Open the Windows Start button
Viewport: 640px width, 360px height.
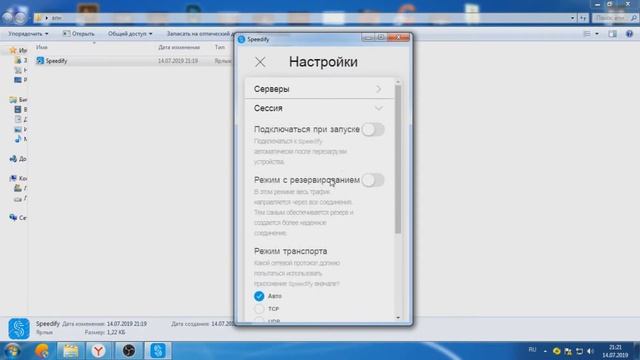coord(12,351)
